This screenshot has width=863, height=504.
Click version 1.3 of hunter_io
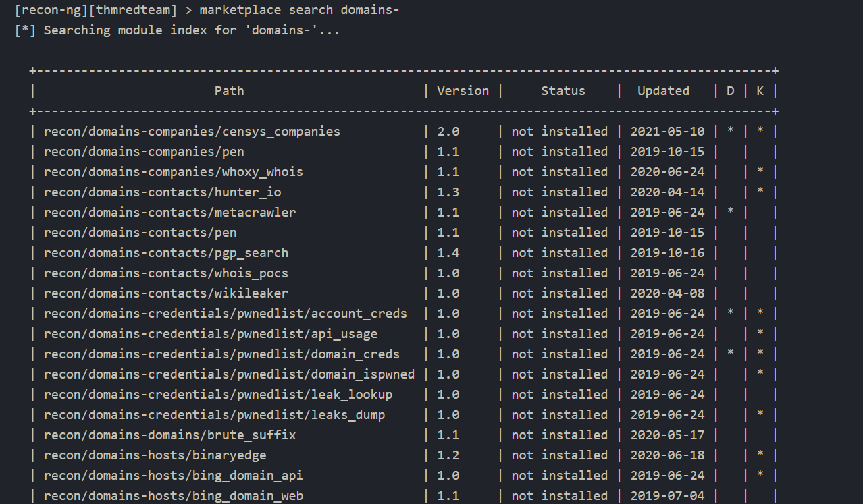click(x=448, y=192)
